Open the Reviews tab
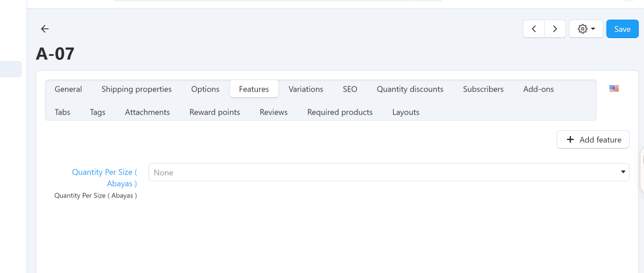 tap(273, 112)
